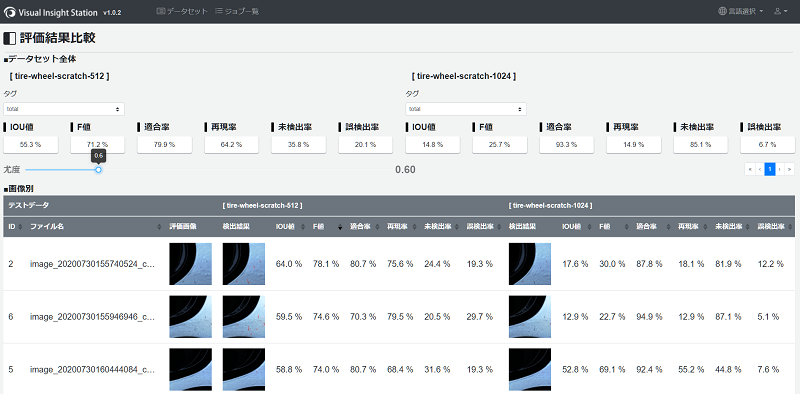
Task: Open the 言語選択 language globe menu
Action: [x=741, y=11]
